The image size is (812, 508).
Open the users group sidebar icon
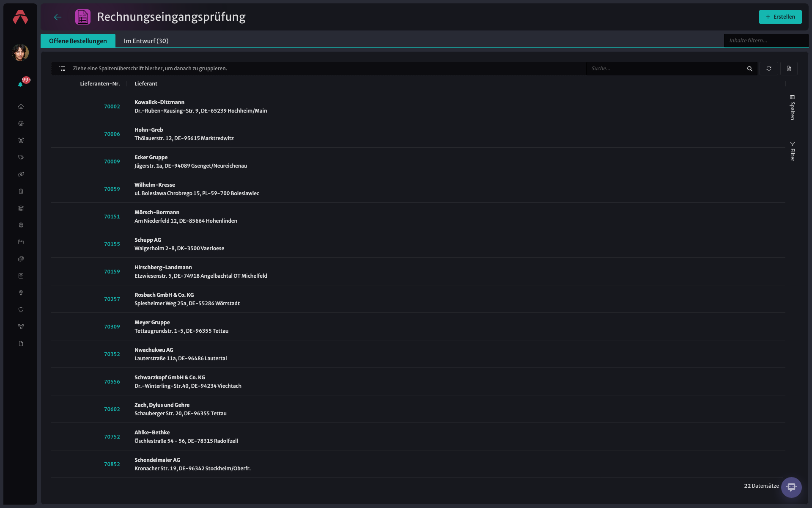tap(21, 141)
